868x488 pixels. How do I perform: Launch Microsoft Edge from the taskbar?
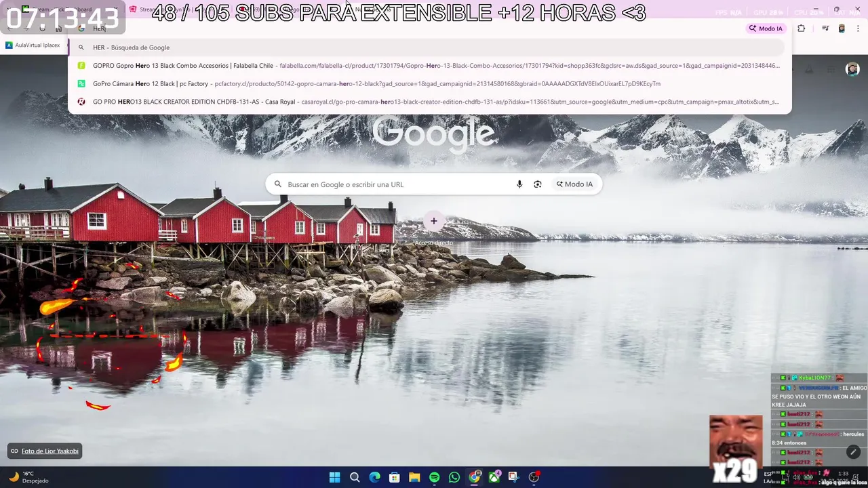point(374,477)
